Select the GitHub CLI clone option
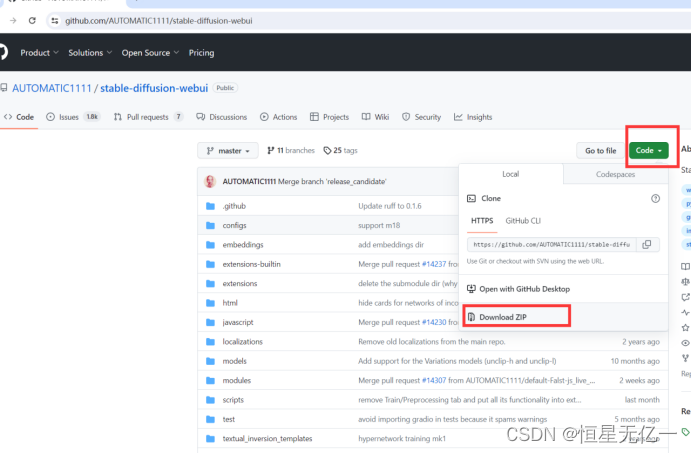 [x=523, y=221]
